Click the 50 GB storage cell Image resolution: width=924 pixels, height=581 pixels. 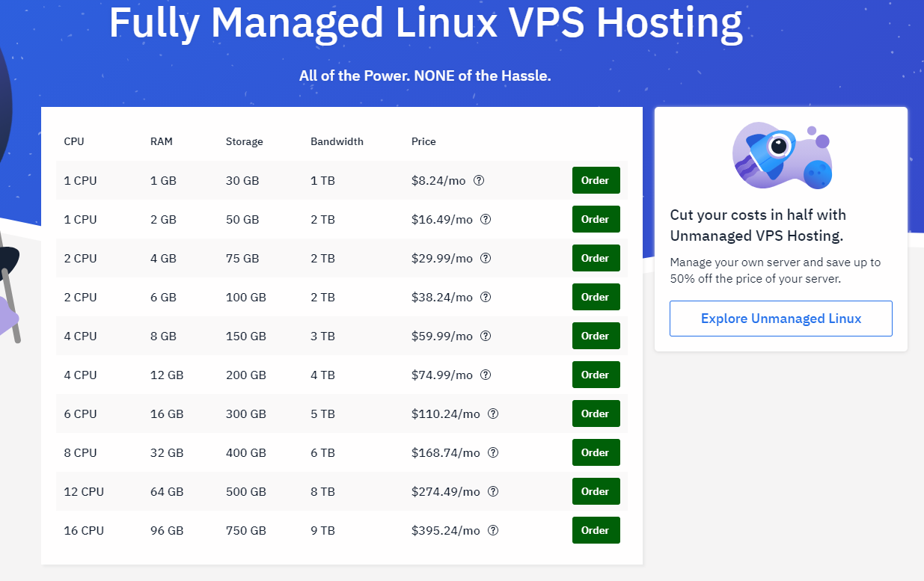[x=242, y=219]
